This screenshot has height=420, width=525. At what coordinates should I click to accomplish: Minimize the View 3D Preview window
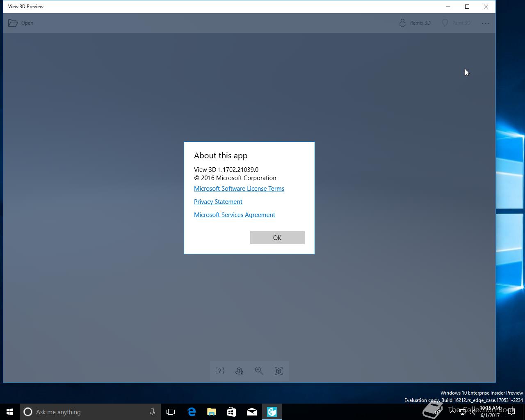pyautogui.click(x=448, y=7)
